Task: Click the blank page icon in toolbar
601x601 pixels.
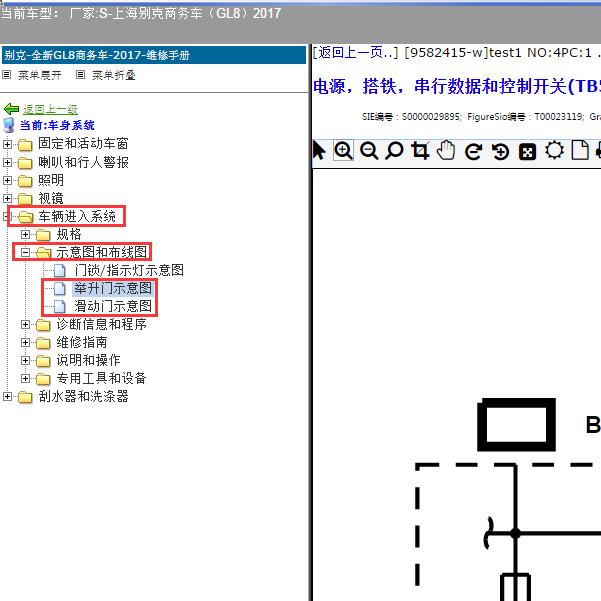Action: pos(580,150)
